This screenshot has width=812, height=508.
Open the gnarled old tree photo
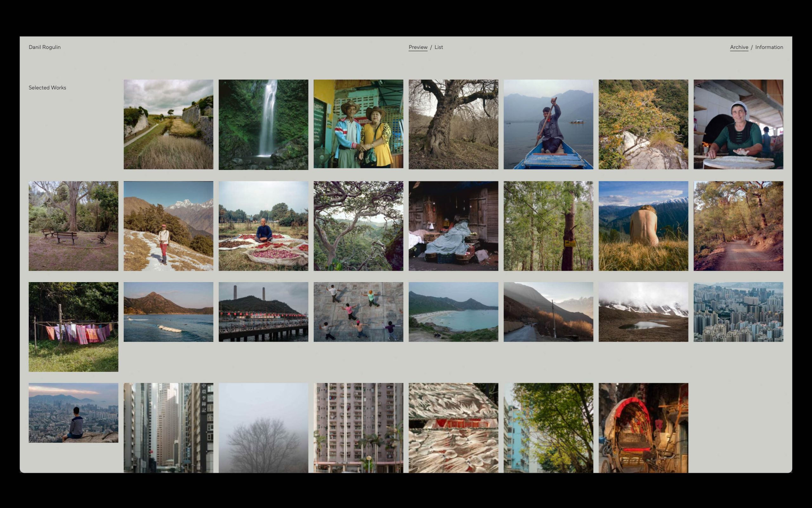point(453,124)
